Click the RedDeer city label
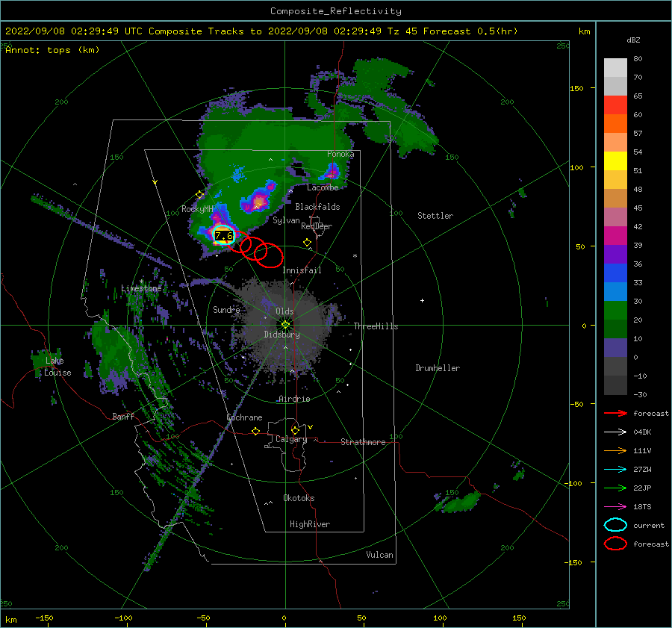Viewport: 672px width, 628px height. 317,226
